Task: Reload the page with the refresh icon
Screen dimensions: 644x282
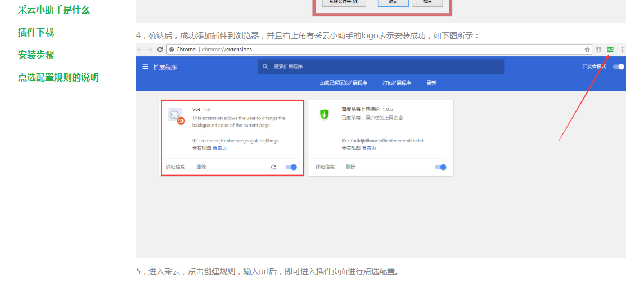Action: [160, 50]
